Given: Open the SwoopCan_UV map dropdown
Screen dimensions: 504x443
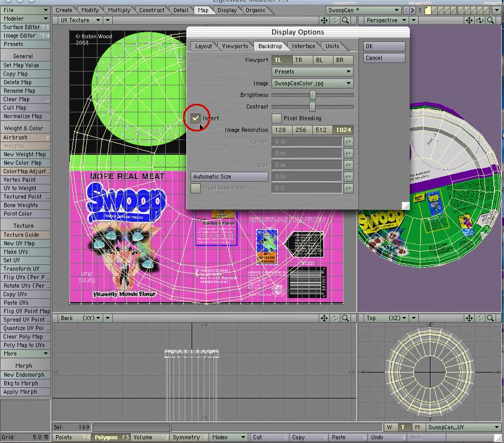Looking at the screenshot, I should (463, 427).
